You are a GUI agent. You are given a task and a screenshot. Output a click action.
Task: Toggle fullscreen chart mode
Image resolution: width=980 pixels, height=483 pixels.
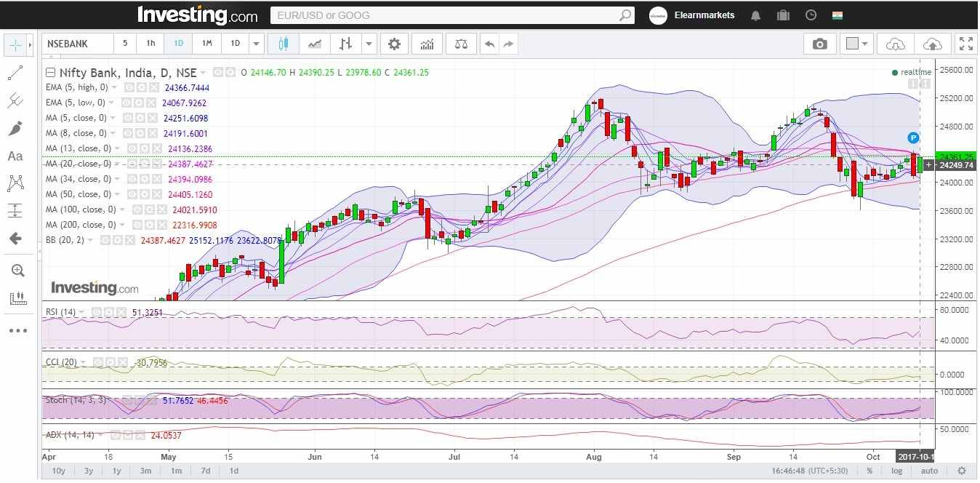pos(965,44)
